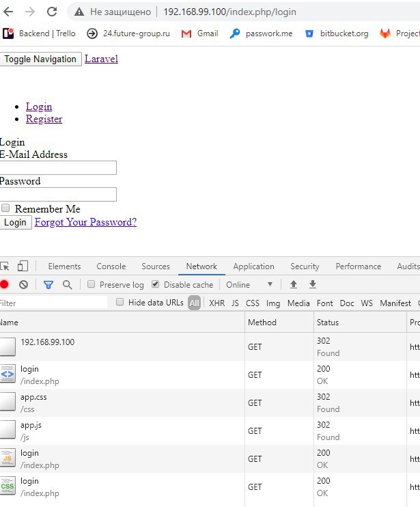
Task: Filter requests by Media
Action: [298, 303]
